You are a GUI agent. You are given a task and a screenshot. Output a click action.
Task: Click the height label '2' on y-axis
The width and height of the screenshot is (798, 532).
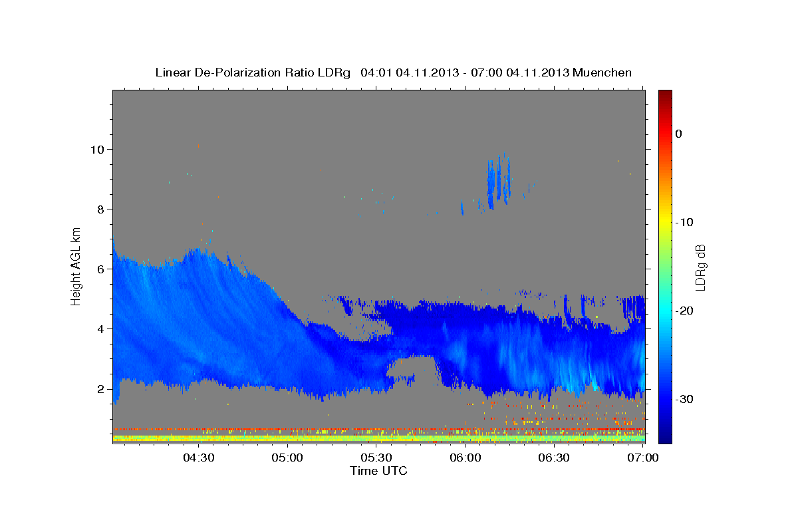(x=101, y=388)
